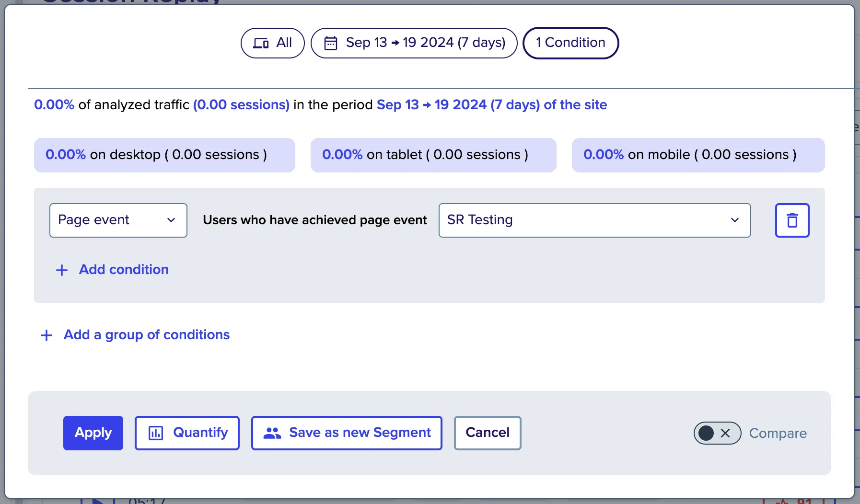Click the Add condition link
The height and width of the screenshot is (504, 860).
coord(124,270)
